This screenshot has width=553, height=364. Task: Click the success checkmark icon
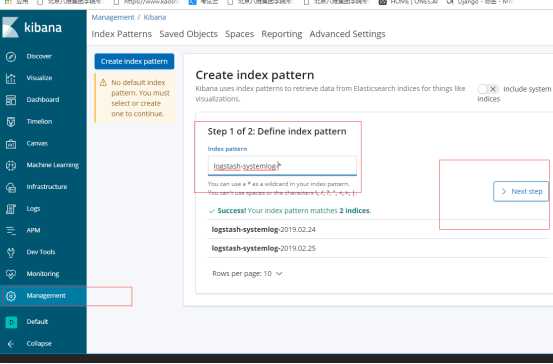212,211
